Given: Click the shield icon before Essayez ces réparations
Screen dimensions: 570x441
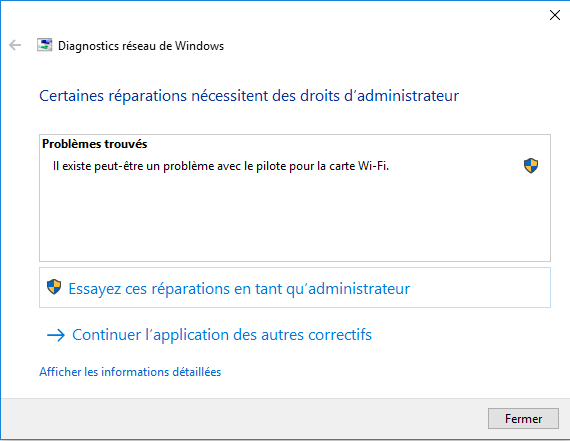Looking at the screenshot, I should point(54,287).
